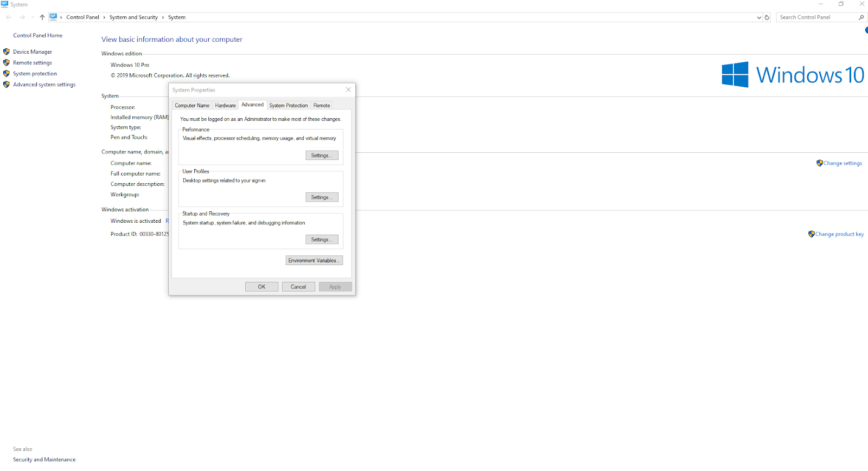Viewport: 868px width, 471px height.
Task: Open User Profiles Settings
Action: pos(322,197)
